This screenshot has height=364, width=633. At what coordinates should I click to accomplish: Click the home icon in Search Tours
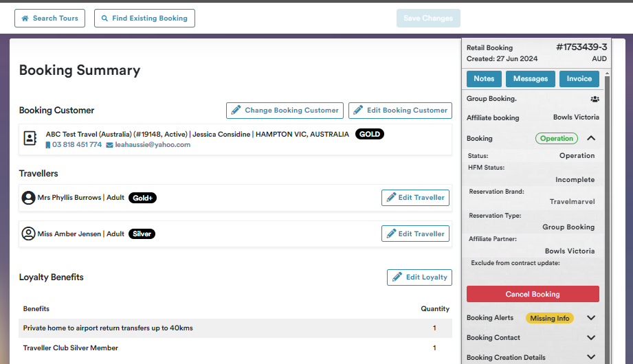pos(25,18)
